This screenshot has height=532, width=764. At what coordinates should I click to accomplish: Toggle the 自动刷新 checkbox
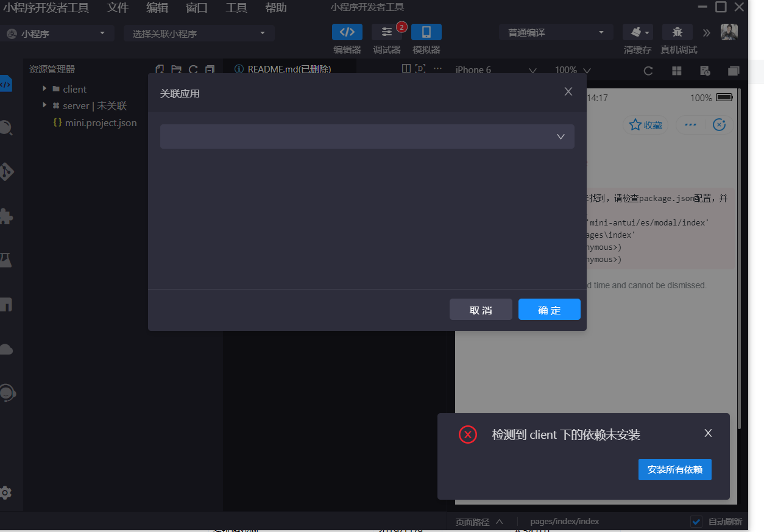pos(696,522)
